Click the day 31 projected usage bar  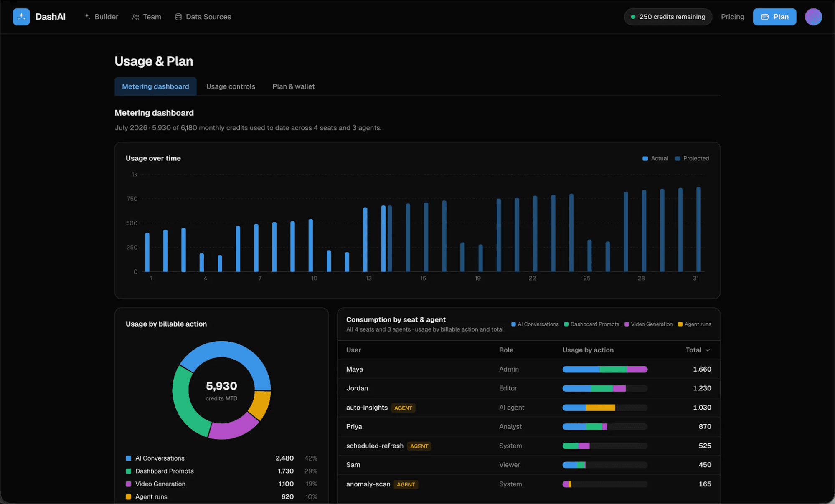[x=698, y=229]
